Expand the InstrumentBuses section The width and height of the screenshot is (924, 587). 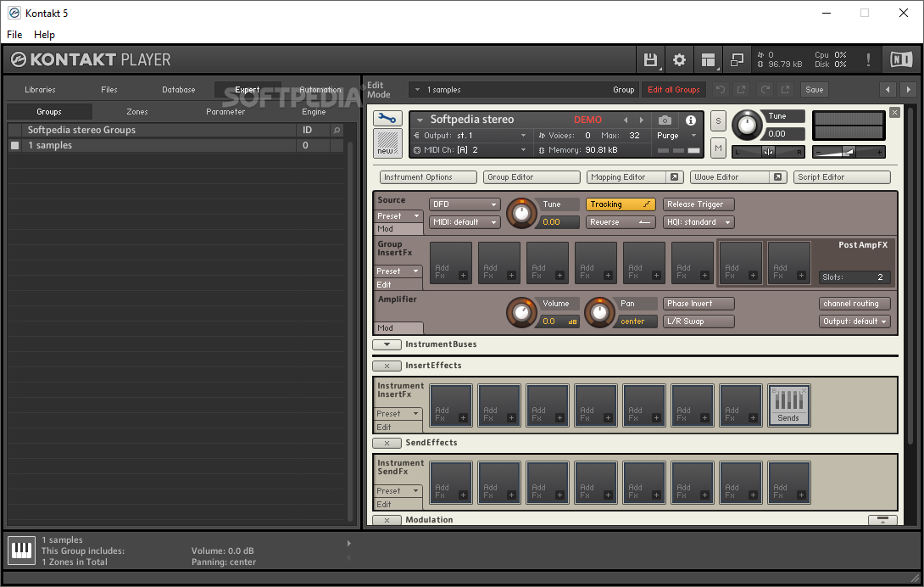click(387, 344)
